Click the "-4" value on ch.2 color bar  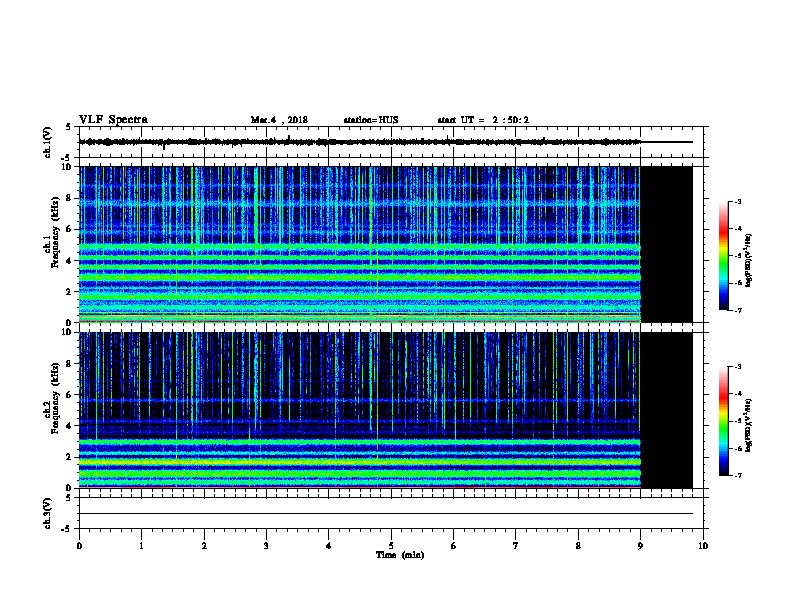coord(737,394)
